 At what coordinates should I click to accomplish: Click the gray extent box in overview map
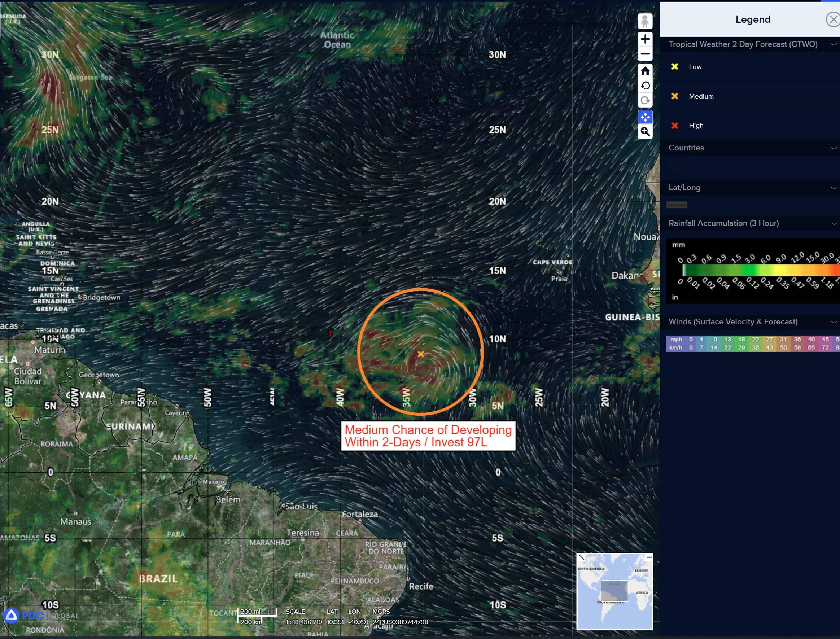[614, 591]
